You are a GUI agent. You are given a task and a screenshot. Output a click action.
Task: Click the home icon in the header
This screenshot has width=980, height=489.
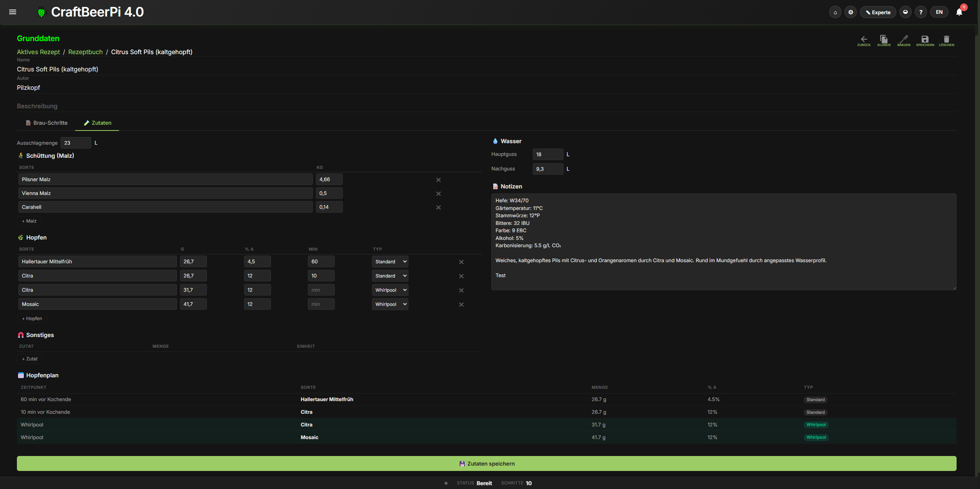(835, 12)
